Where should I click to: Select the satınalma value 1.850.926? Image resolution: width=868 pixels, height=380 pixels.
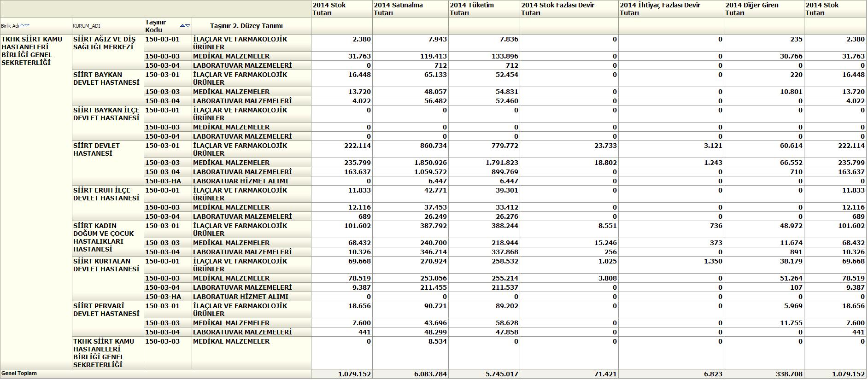tap(430, 163)
